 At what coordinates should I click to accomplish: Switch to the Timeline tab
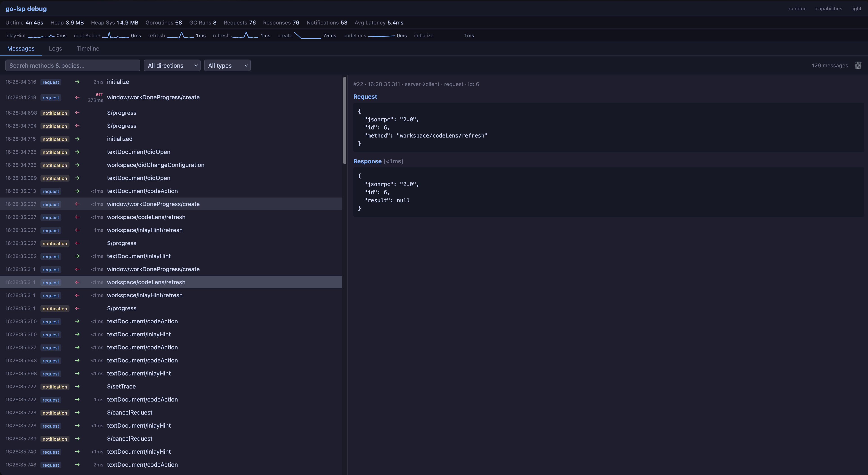coord(88,49)
